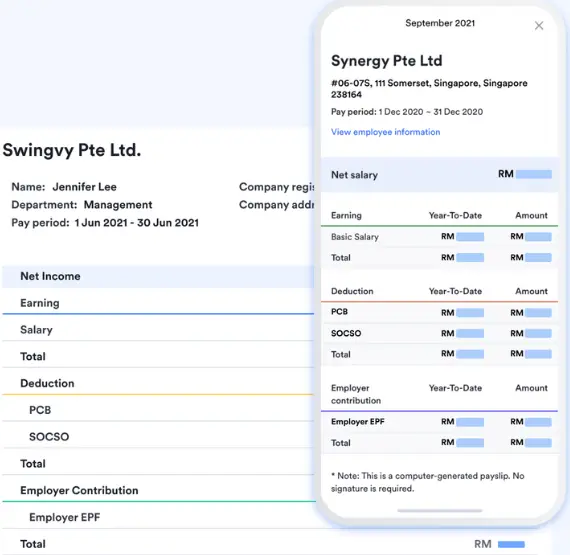This screenshot has height=555, width=570.
Task: Select the Somerset Singapore address text
Action: click(429, 89)
